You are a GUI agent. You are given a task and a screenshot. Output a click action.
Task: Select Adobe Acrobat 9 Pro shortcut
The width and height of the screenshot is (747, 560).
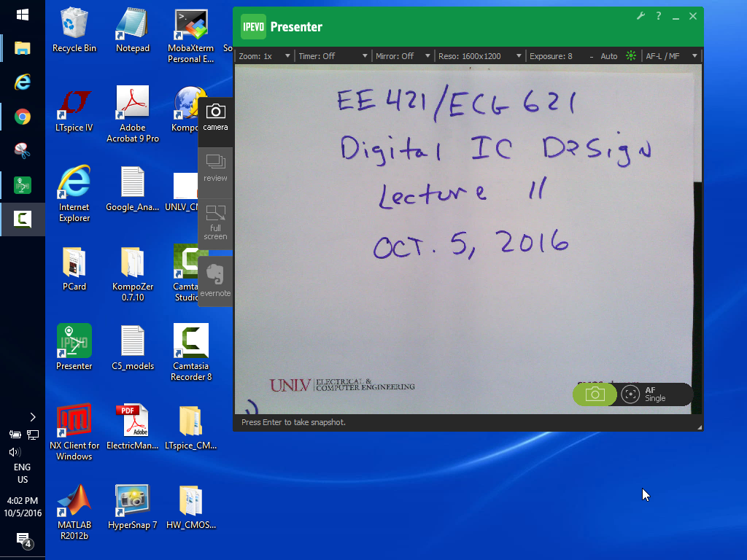coord(133,114)
